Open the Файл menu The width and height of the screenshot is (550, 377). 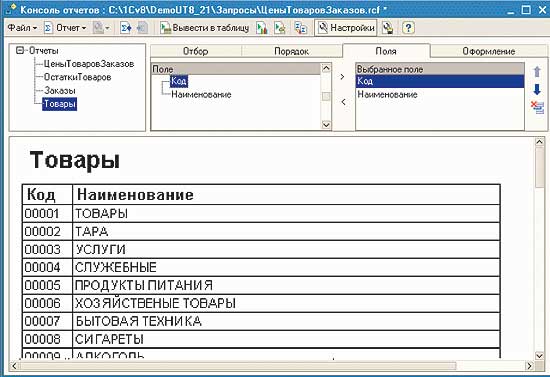pyautogui.click(x=22, y=28)
